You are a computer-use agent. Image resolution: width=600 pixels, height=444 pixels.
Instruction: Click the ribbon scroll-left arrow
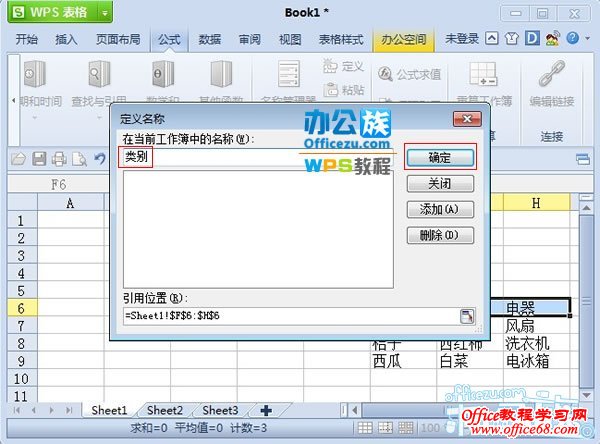[13, 101]
